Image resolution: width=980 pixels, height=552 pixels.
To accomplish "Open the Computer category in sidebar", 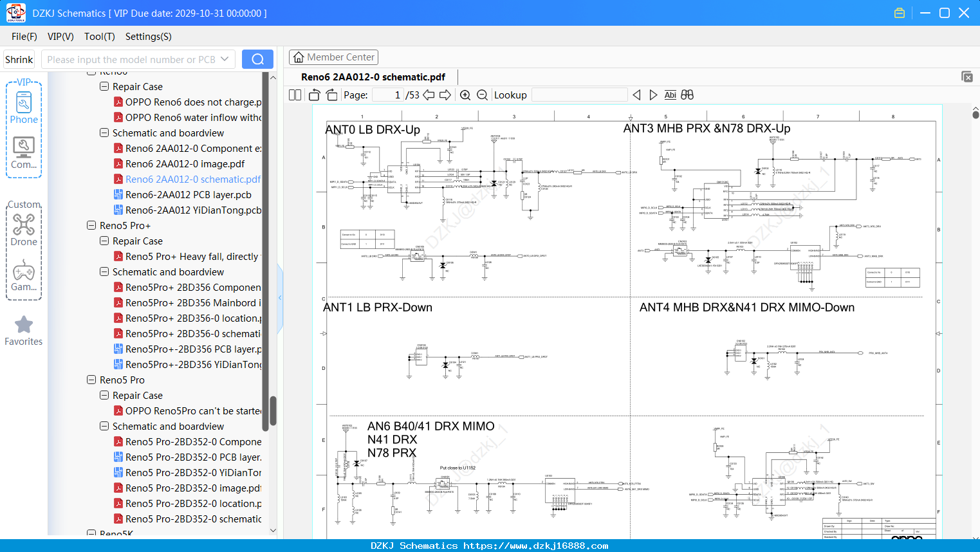I will pos(24,153).
